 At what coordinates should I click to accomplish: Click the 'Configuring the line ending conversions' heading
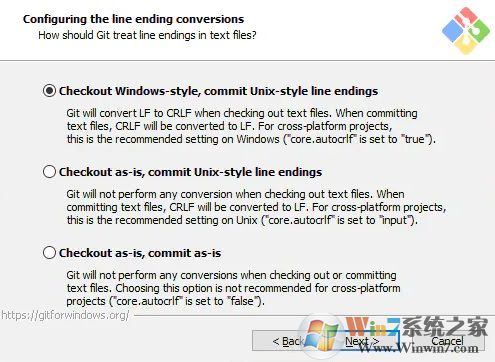133,19
